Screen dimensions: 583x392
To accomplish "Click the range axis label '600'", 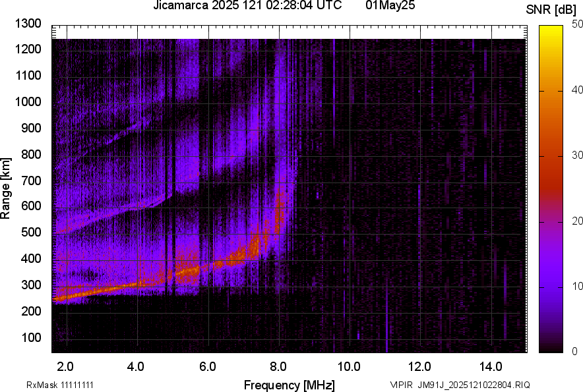I will pyautogui.click(x=31, y=206).
